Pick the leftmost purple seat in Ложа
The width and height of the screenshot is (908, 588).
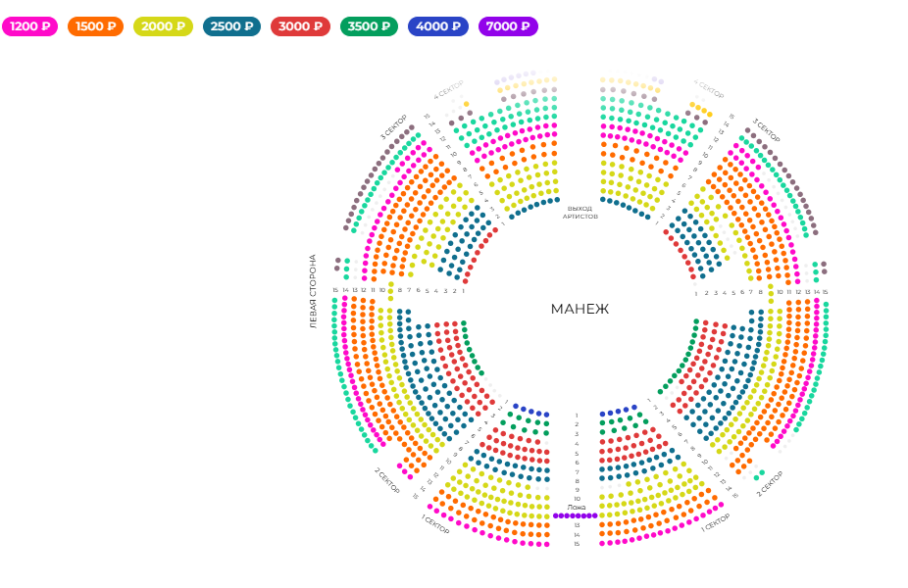pos(555,515)
